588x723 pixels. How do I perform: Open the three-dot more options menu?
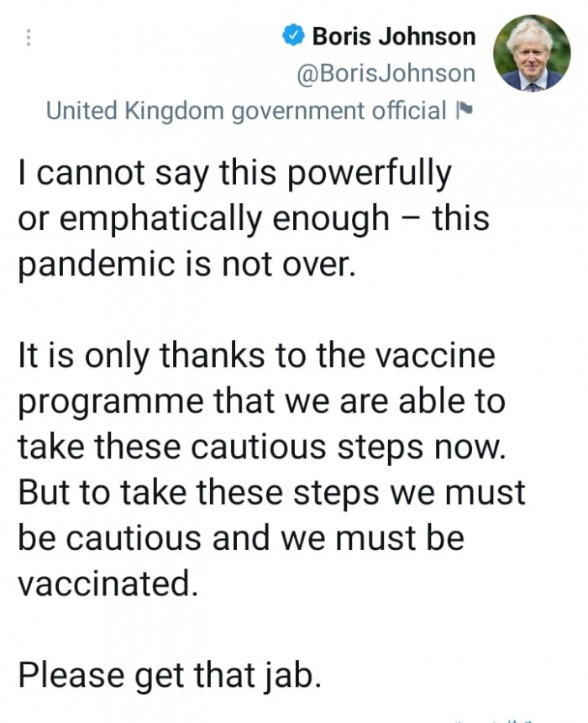point(29,39)
